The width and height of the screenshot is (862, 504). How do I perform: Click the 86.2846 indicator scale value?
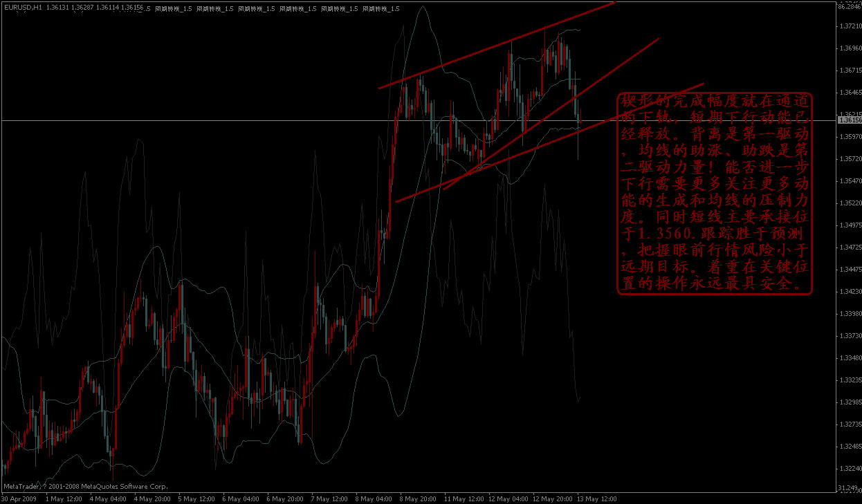(x=850, y=6)
